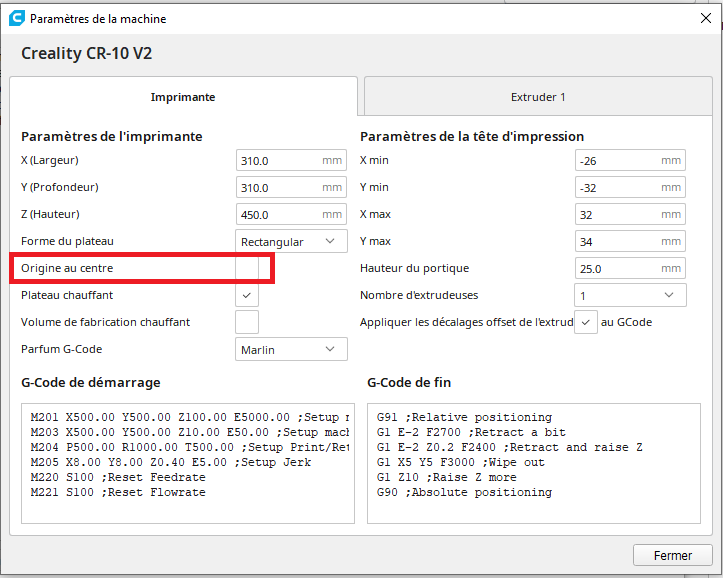Toggle Volume de fabrication chauffant checkbox
This screenshot has height=578, width=723.
247,322
